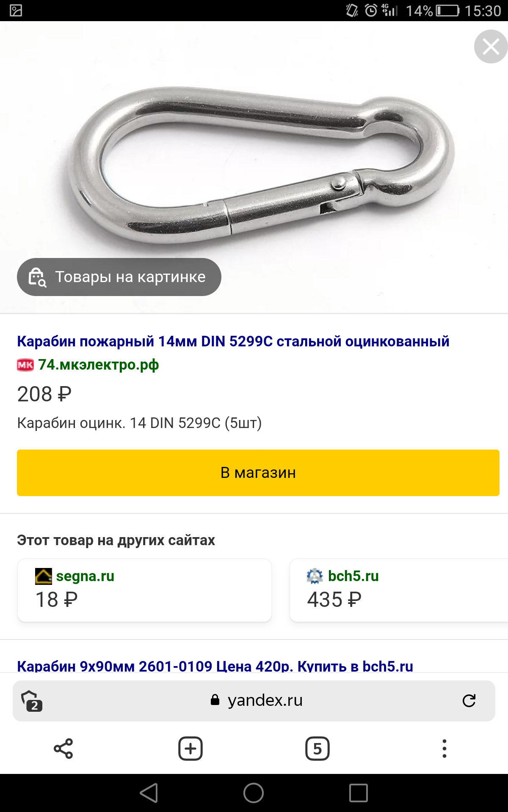This screenshot has height=812, width=508.
Task: Open Android recent apps square button
Action: (x=358, y=793)
